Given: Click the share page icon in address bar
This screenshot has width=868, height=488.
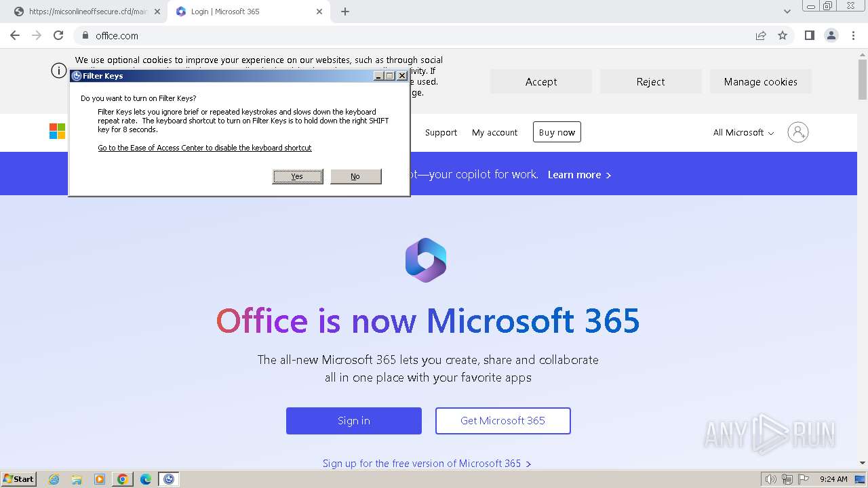Looking at the screenshot, I should point(761,35).
